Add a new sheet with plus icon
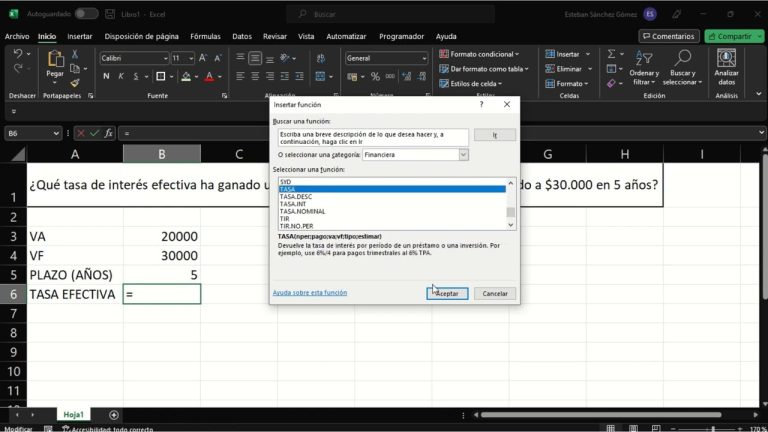This screenshot has height=432, width=768. (x=114, y=414)
